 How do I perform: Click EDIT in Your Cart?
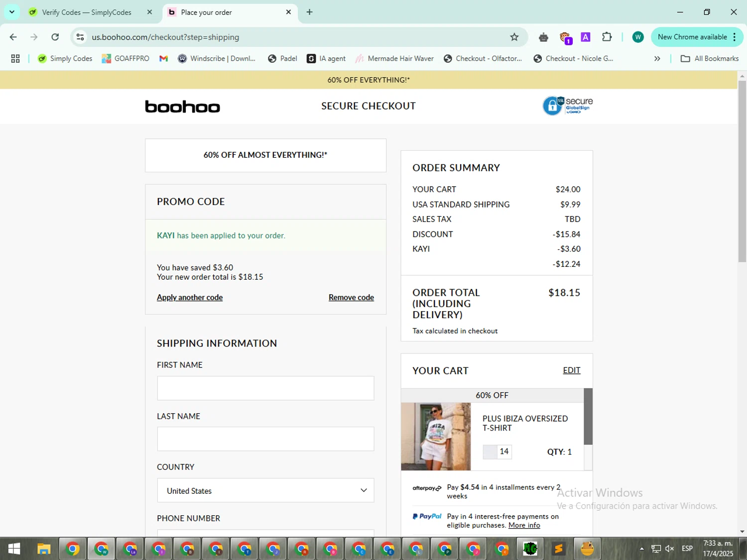coord(572,370)
